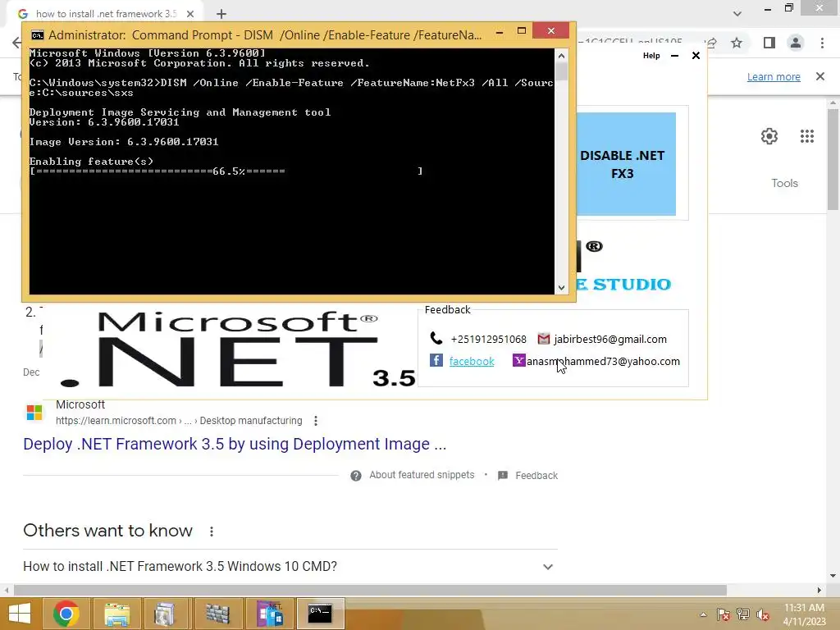840x630 pixels.
Task: Open the Help menu in installer window
Action: 651,56
